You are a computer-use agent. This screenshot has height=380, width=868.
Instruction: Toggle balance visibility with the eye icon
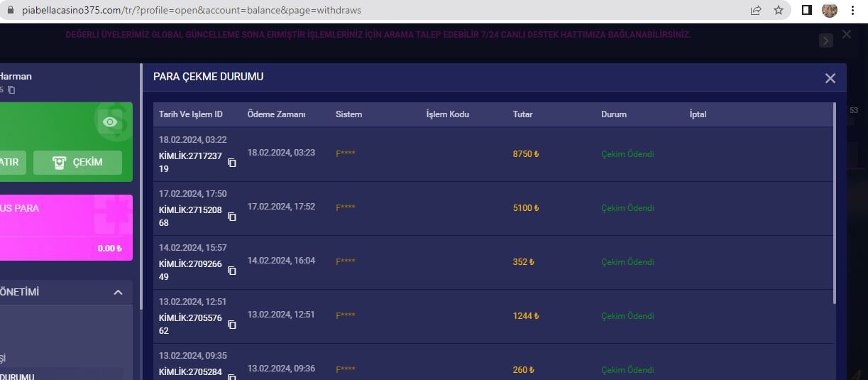click(109, 122)
